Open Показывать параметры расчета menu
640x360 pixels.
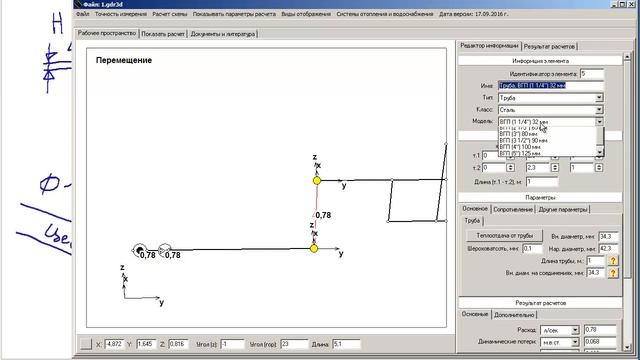234,14
